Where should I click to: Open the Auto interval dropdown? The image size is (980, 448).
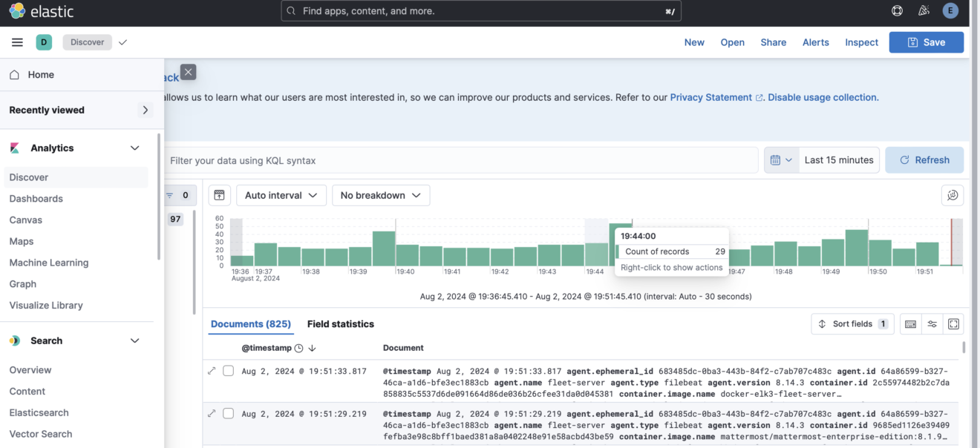(281, 195)
